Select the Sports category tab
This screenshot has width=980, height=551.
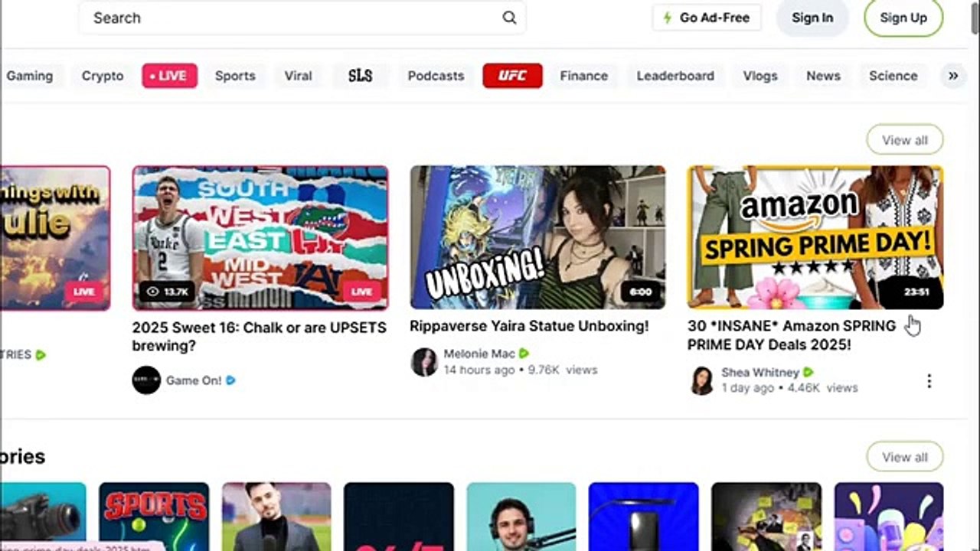point(235,76)
